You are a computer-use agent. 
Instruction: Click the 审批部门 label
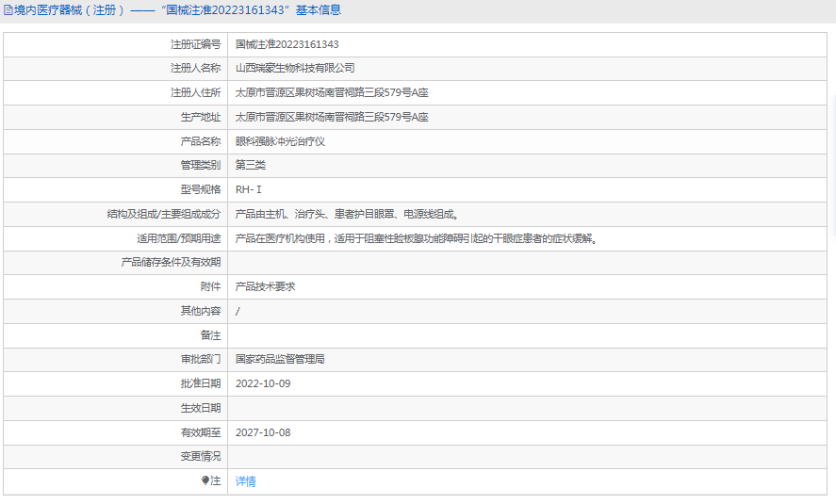pos(201,359)
